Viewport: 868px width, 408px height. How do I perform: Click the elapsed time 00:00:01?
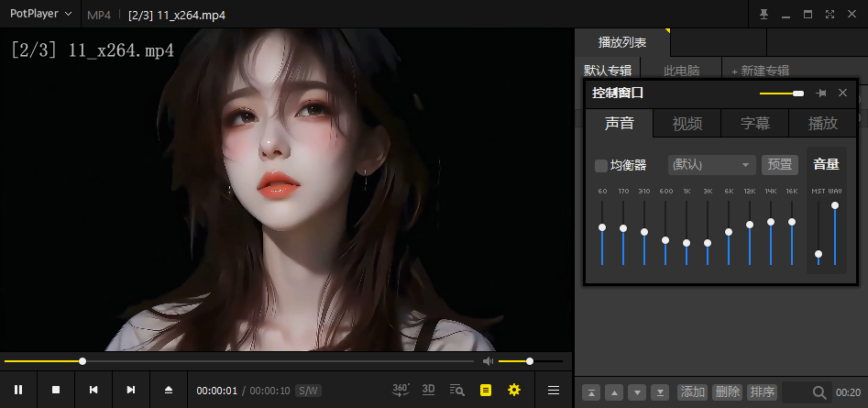coord(217,391)
